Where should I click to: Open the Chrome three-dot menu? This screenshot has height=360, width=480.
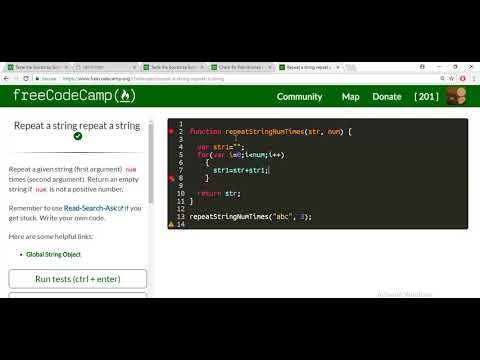[x=473, y=78]
